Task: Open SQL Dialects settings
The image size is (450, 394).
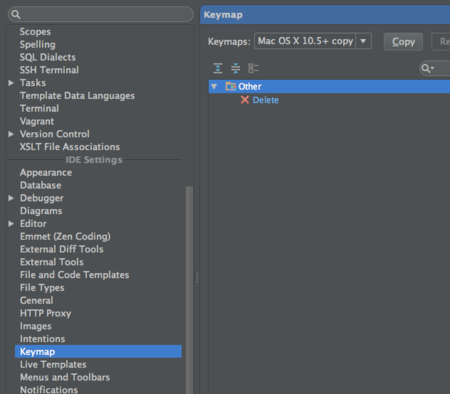Action: [x=48, y=57]
